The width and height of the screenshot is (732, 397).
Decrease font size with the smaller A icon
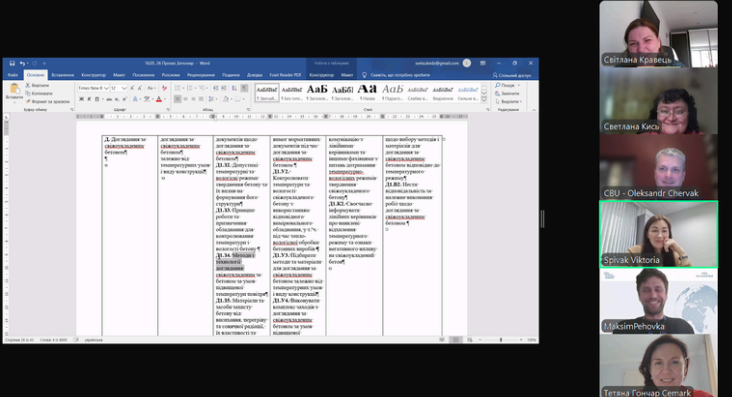tap(140, 88)
